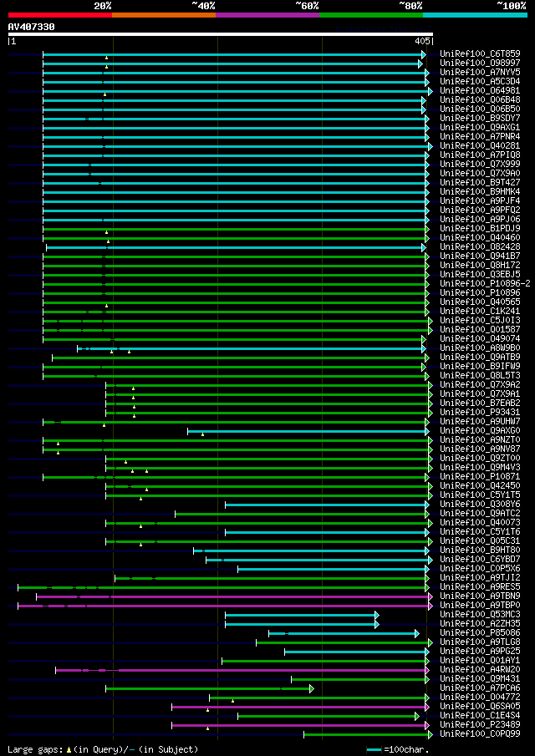This screenshot has height=756, width=535.
Task: Click the cyan ~100% identity legend segment
Action: (x=475, y=15)
